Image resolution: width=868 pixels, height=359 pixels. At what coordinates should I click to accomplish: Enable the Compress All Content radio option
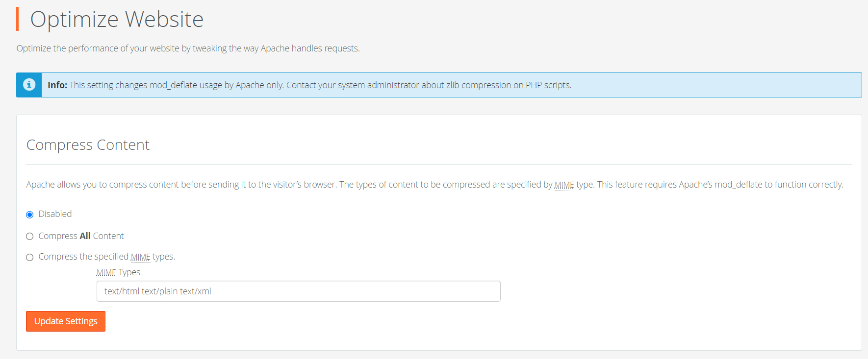pyautogui.click(x=30, y=237)
